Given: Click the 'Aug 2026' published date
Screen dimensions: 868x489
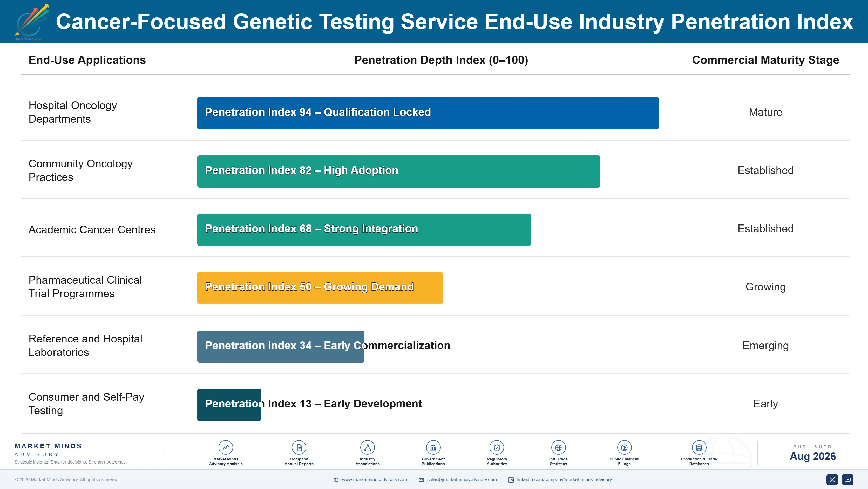Looking at the screenshot, I should point(813,456).
